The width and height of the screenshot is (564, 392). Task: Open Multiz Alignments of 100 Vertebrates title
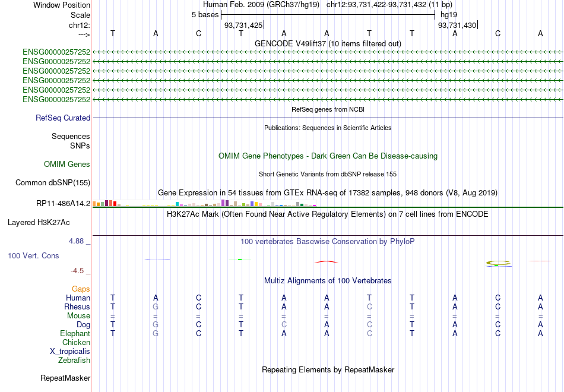pos(328,281)
